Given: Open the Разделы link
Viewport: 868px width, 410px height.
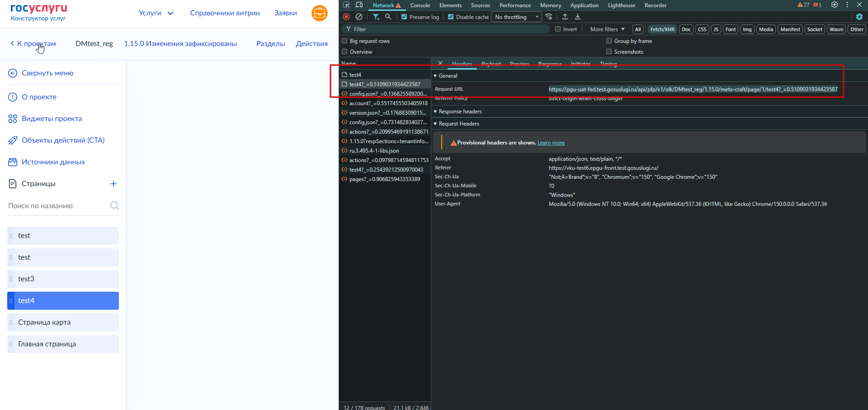Looking at the screenshot, I should 270,44.
